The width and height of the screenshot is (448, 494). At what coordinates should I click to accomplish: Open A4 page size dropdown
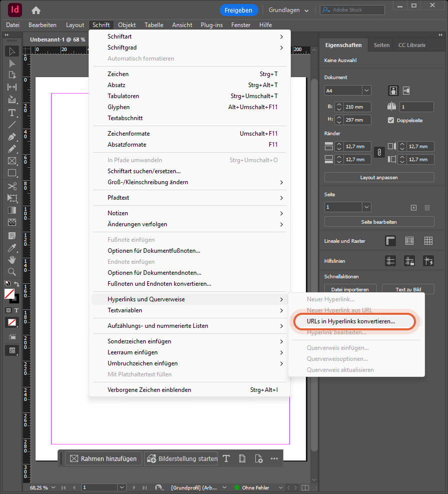coord(366,91)
